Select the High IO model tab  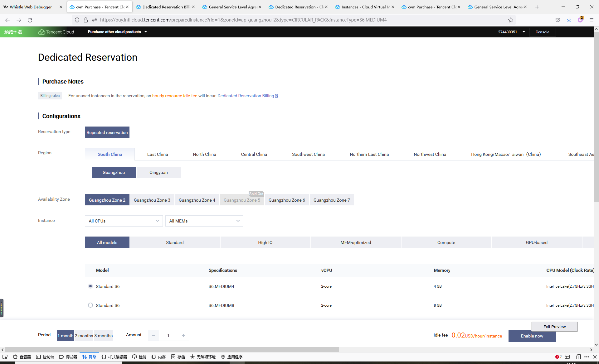(265, 242)
